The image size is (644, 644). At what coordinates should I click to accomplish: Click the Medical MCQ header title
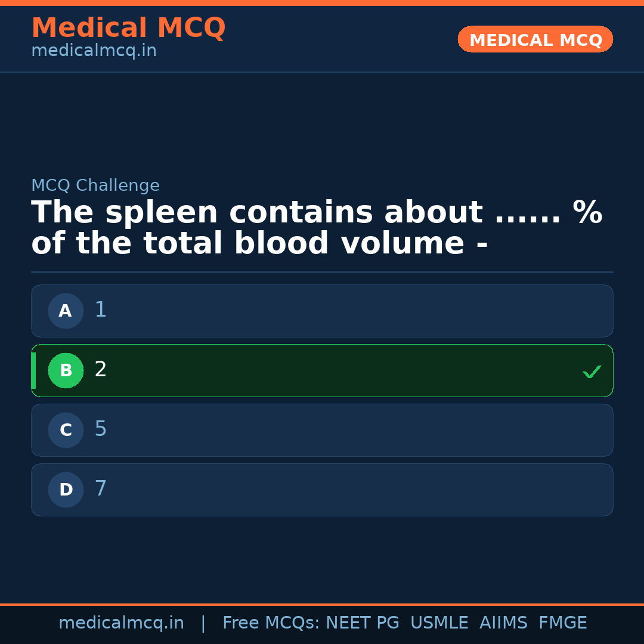tap(128, 28)
